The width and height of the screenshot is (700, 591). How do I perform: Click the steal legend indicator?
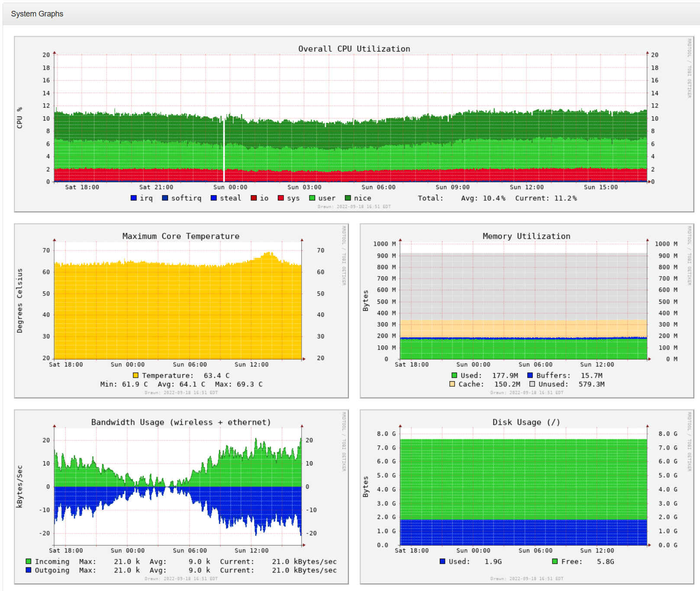coord(213,198)
